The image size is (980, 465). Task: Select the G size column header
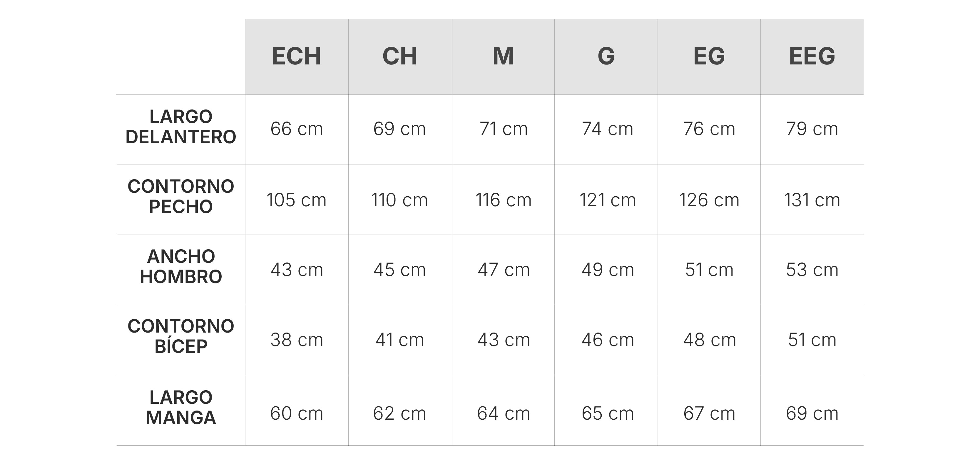tap(606, 57)
